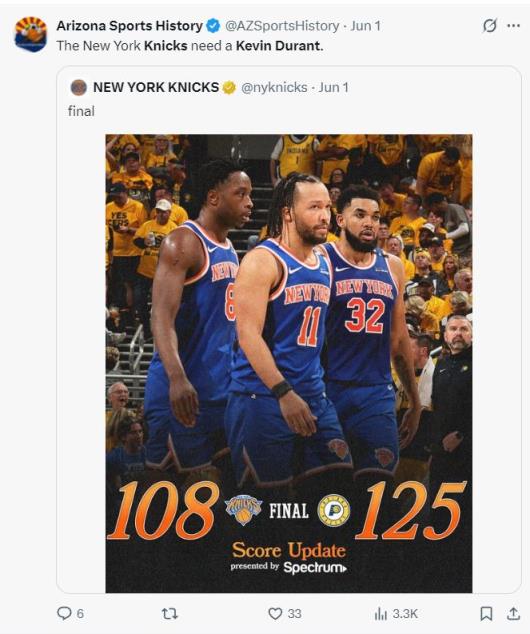The width and height of the screenshot is (530, 634).
Task: Open the @AZSportsHistory handle link
Action: pyautogui.click(x=282, y=26)
